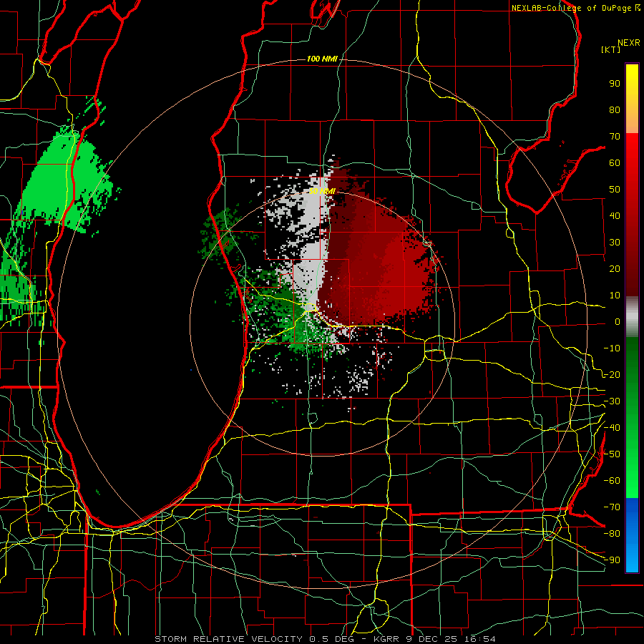The image size is (644, 644).
Task: Click the 60 value on the velocity scale
Action: point(615,163)
